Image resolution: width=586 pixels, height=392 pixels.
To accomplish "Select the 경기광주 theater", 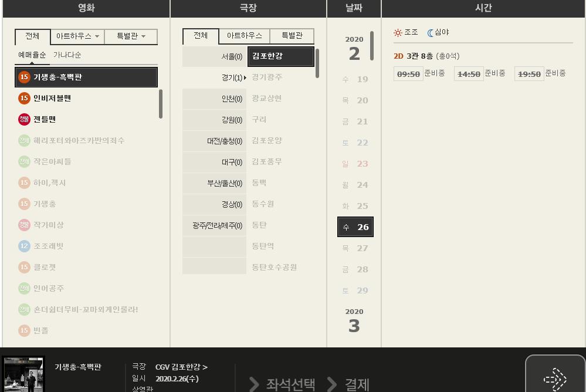I will pyautogui.click(x=267, y=77).
